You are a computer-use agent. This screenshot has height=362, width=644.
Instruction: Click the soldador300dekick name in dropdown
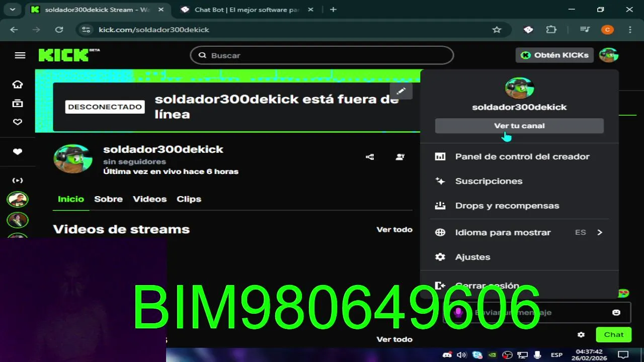point(519,107)
